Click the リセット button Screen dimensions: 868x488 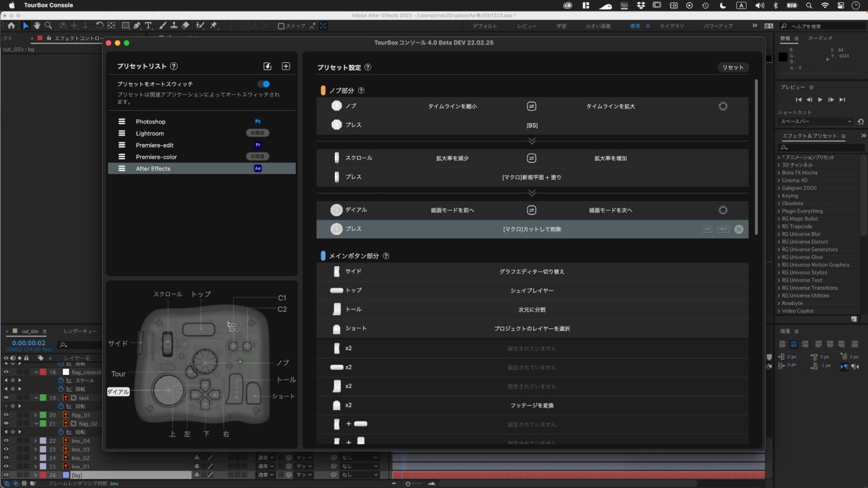tap(733, 67)
